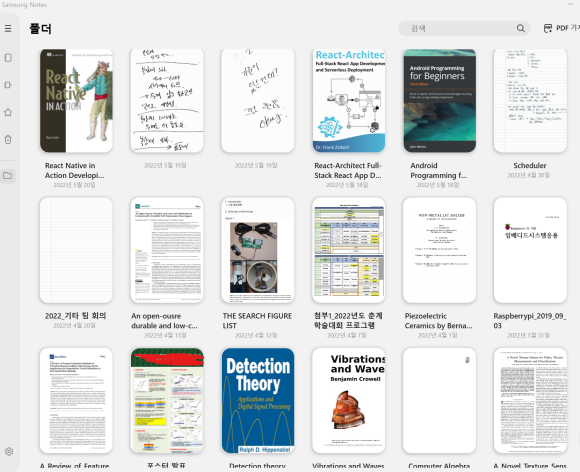Open handwritten note ending with 'okay'
Viewport: 580px width, 472px height.
click(x=258, y=101)
